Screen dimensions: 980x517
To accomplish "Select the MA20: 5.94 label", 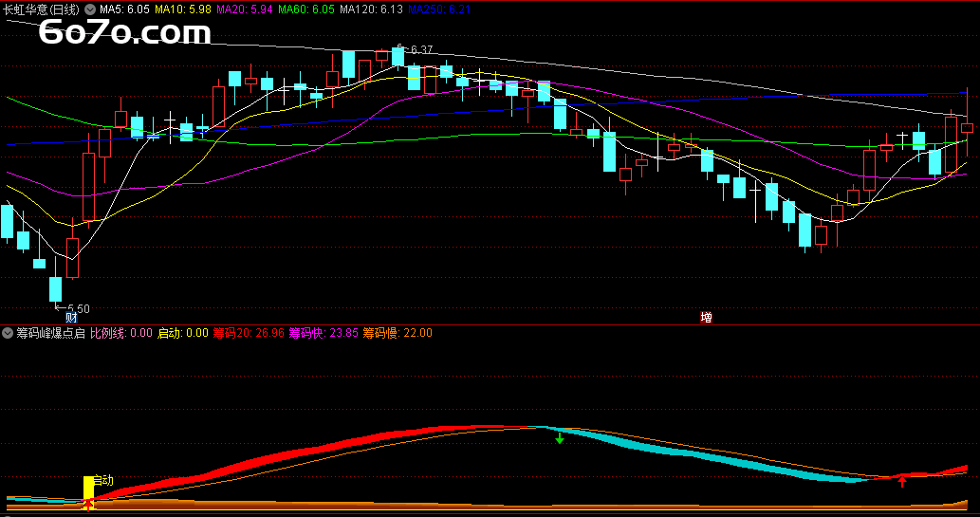I will 245,9.
